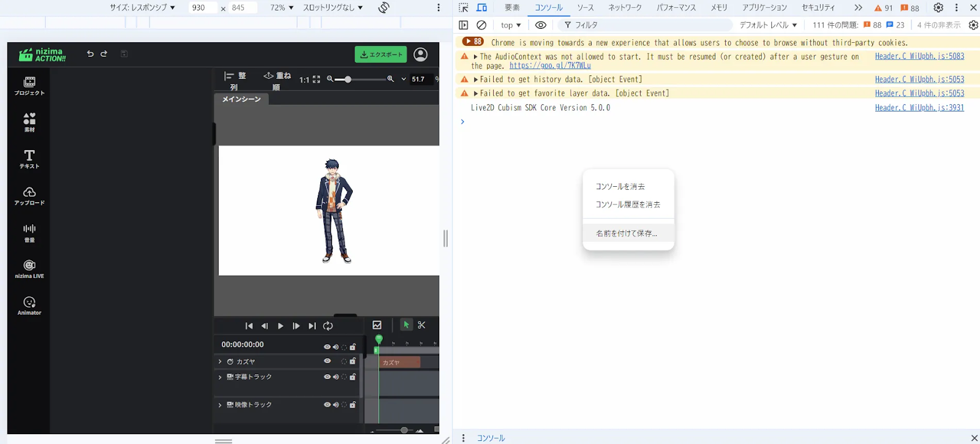The height and width of the screenshot is (444, 980).
Task: Click the green エクスポート button
Action: click(380, 55)
